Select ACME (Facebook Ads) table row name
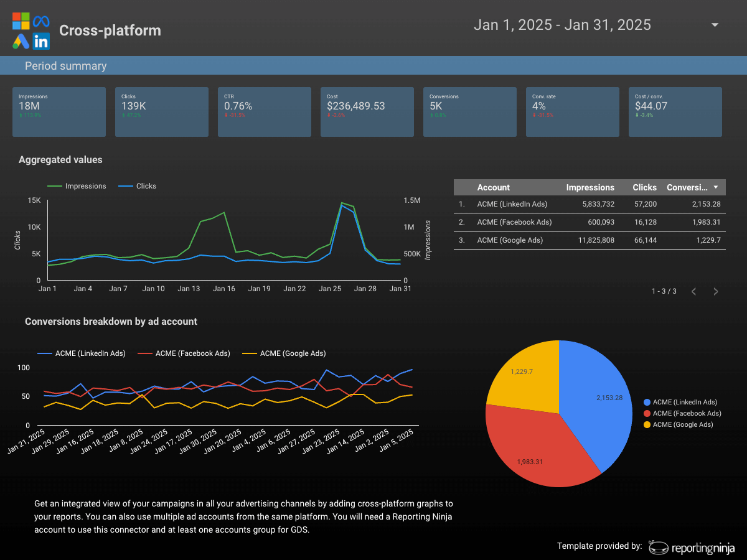 [x=514, y=222]
